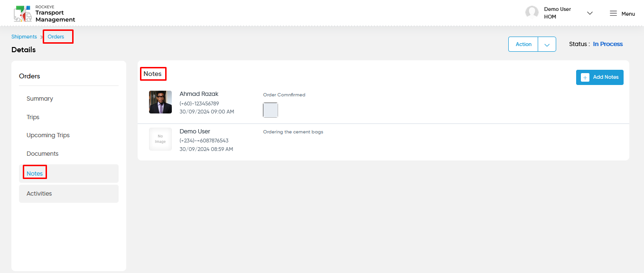Go to Shipments breadcrumb link
Screen dimensions: 644x273
[24, 37]
